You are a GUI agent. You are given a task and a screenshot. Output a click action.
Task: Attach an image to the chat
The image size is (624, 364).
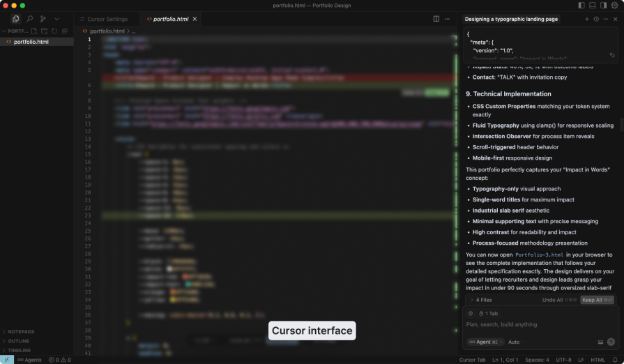[600, 342]
